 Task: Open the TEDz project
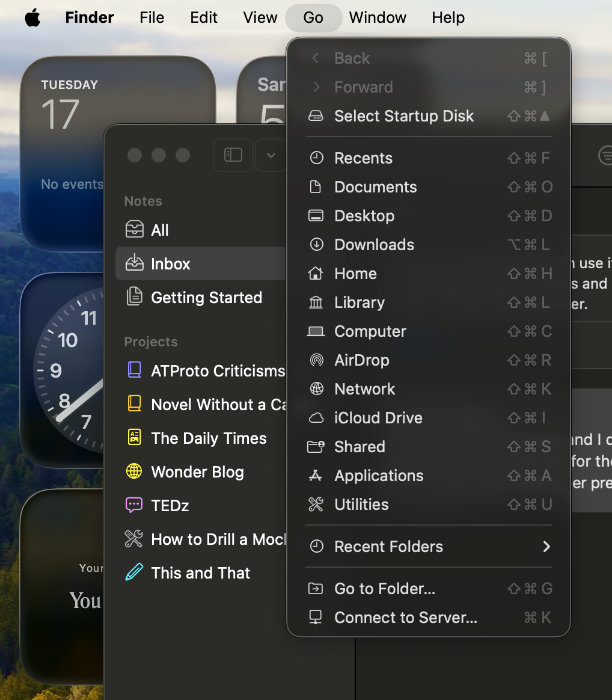(201, 506)
